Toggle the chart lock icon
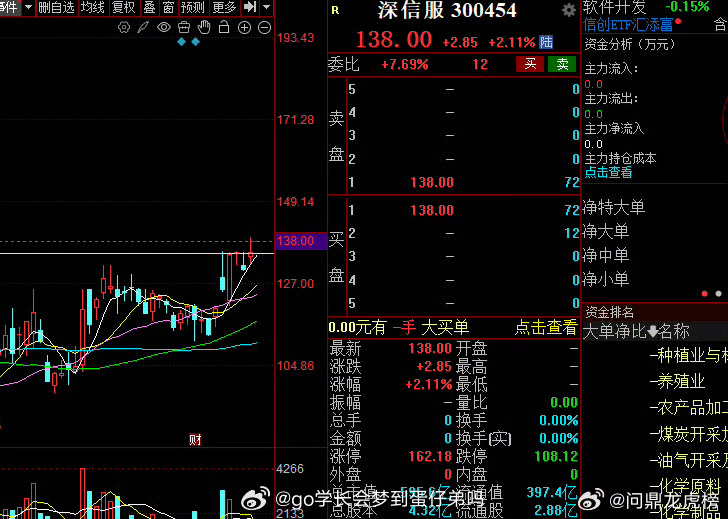 click(224, 27)
